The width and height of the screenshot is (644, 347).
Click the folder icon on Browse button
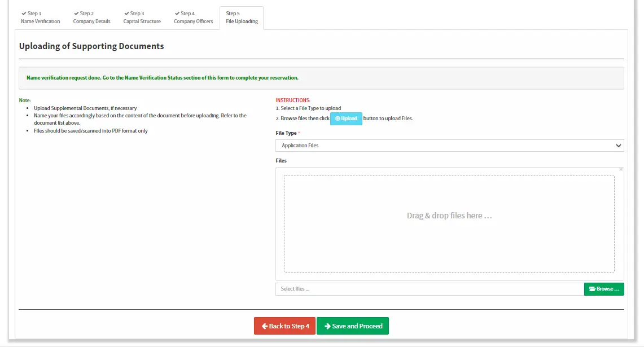592,288
